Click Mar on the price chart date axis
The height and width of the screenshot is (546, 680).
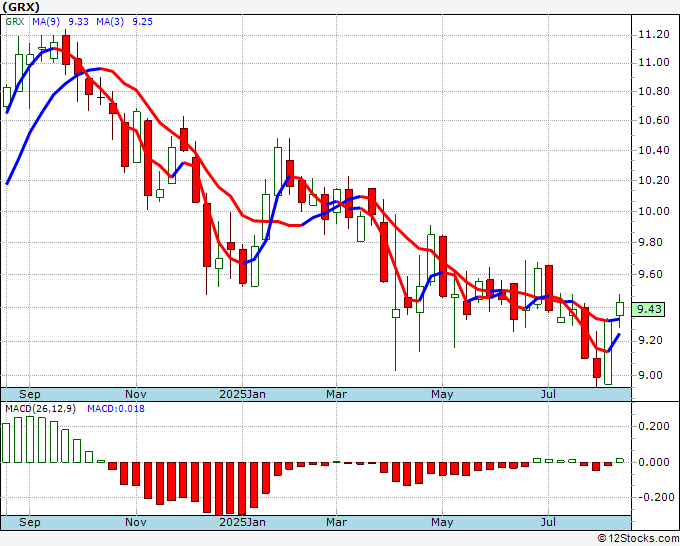point(337,394)
